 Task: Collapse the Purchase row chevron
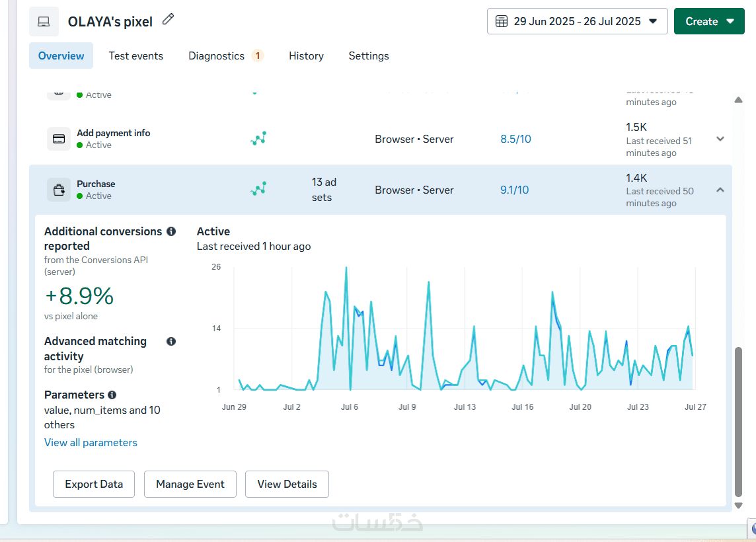[x=720, y=190]
